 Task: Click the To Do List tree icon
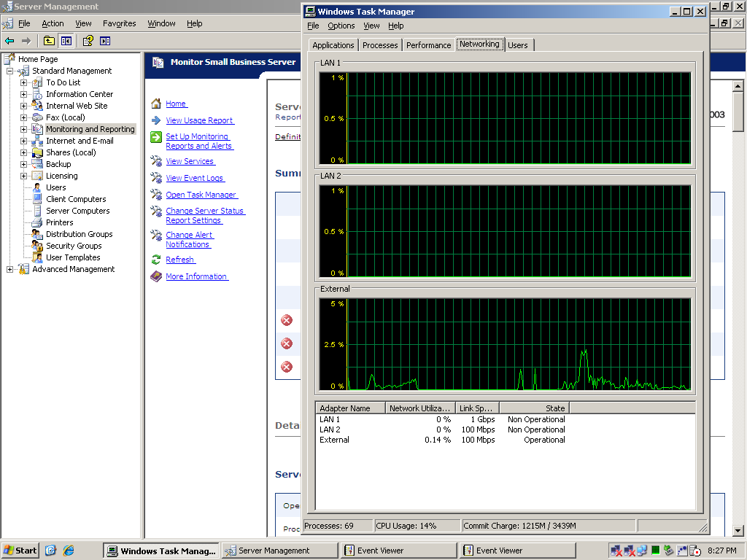pyautogui.click(x=37, y=83)
